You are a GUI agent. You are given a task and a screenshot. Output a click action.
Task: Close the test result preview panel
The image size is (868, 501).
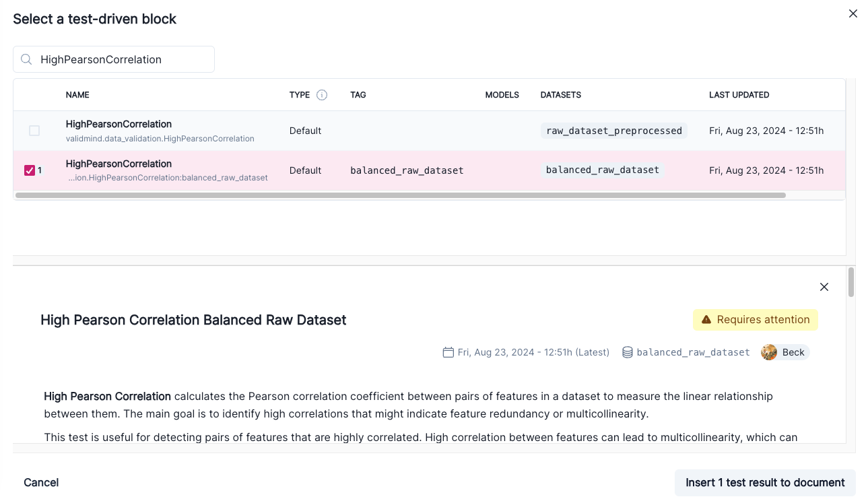[824, 286]
